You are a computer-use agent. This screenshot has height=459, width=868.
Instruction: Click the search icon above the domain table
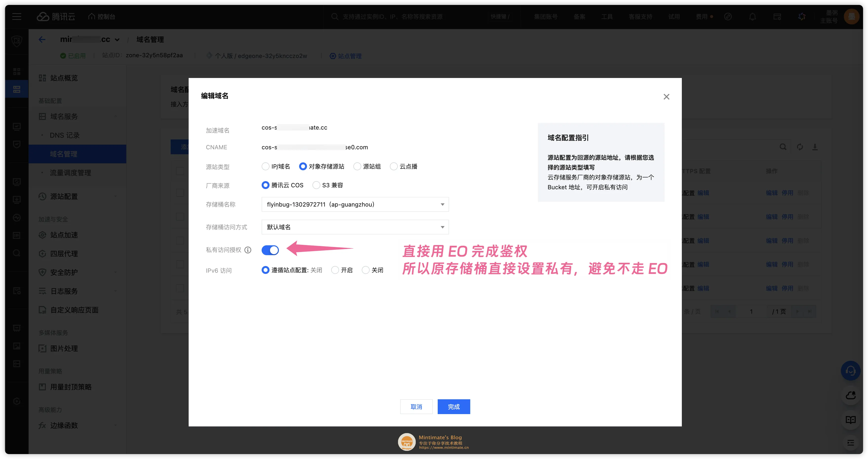click(783, 147)
